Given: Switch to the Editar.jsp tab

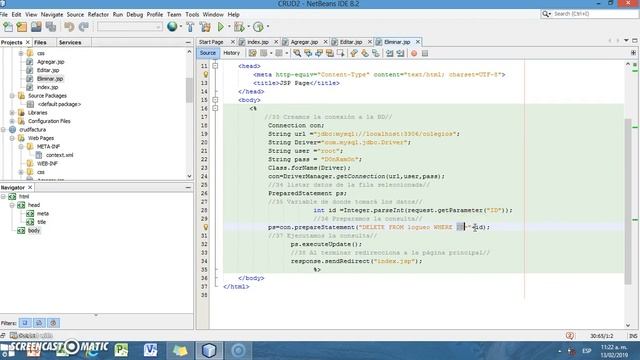Looking at the screenshot, I should [351, 42].
